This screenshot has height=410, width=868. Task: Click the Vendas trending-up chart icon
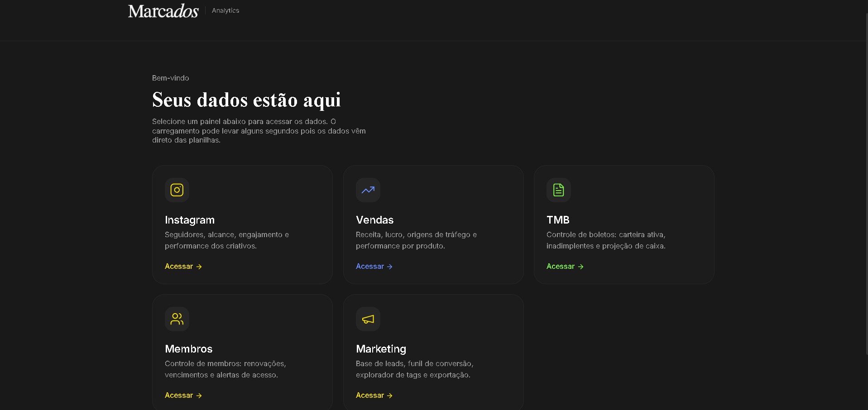[x=368, y=190]
